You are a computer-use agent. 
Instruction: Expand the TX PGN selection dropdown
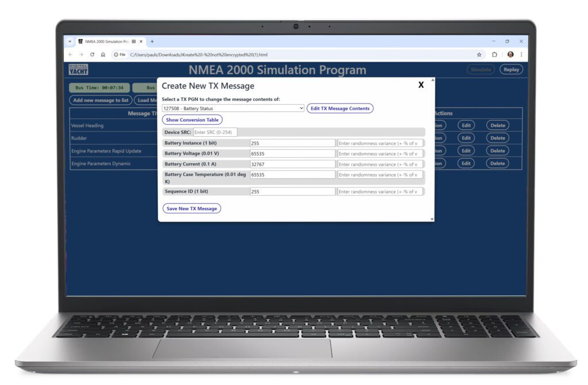(233, 108)
